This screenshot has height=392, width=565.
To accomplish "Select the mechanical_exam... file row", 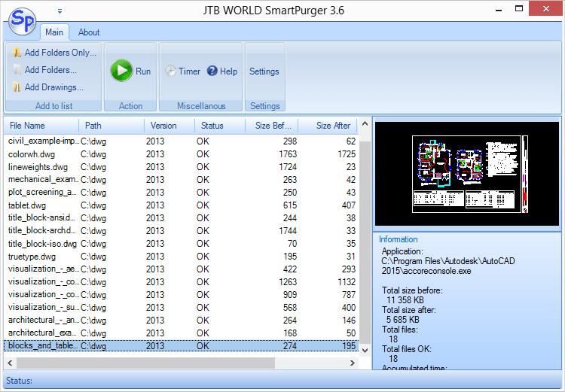I will coord(182,180).
